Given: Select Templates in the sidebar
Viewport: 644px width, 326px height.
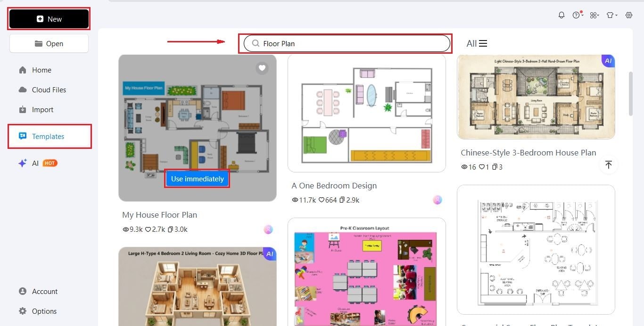Looking at the screenshot, I should point(50,136).
